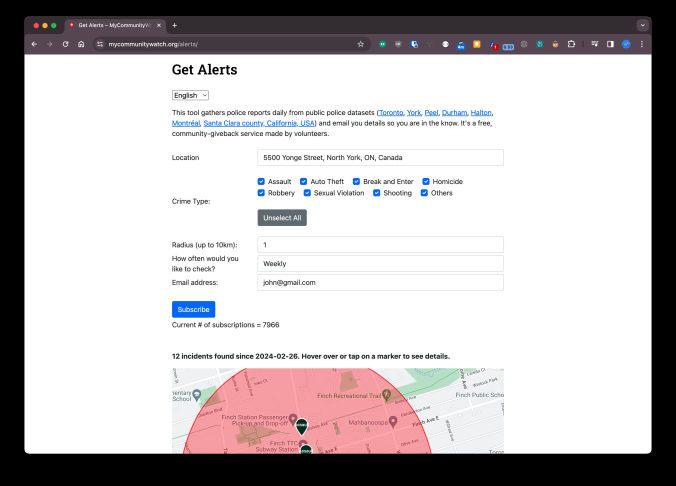
Task: Open the extensions puzzle icon
Action: pyautogui.click(x=571, y=44)
